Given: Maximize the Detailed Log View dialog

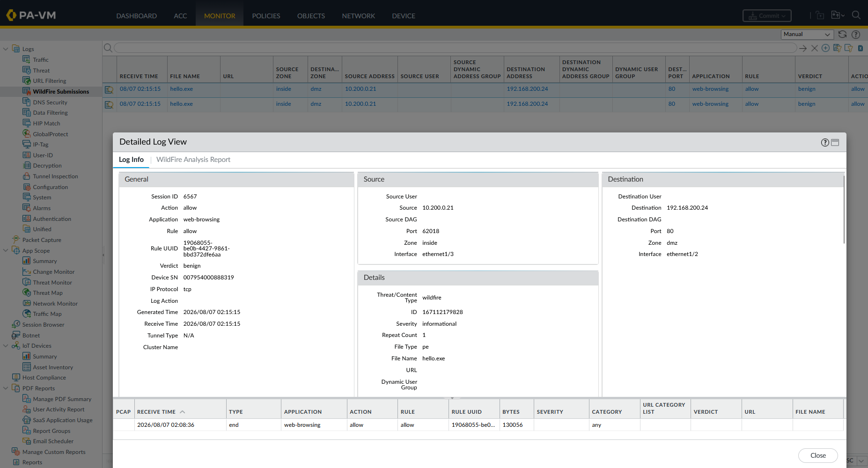Looking at the screenshot, I should click(x=835, y=142).
